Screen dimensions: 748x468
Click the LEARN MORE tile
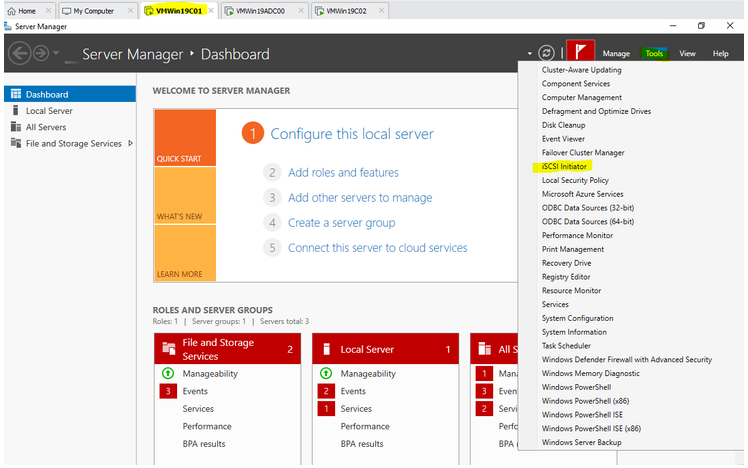pos(184,254)
